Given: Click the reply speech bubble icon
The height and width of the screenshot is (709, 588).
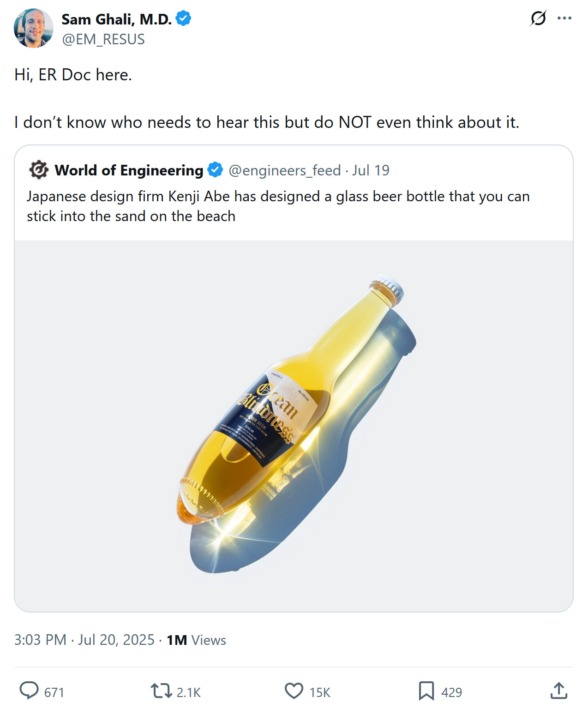Looking at the screenshot, I should (29, 691).
